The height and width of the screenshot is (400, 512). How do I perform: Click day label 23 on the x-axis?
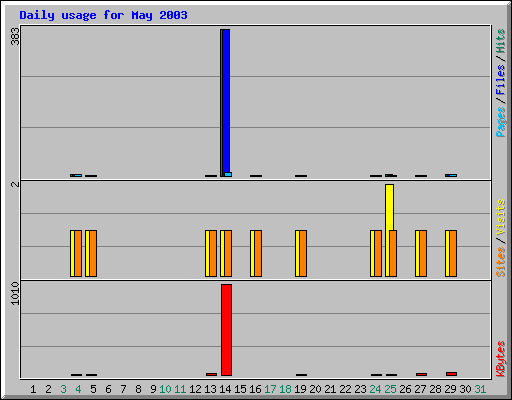click(x=360, y=389)
